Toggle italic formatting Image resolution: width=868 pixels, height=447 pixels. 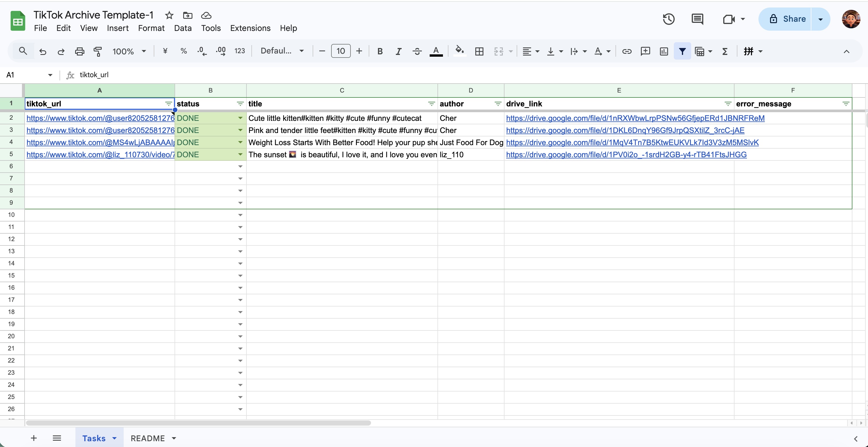pos(398,51)
